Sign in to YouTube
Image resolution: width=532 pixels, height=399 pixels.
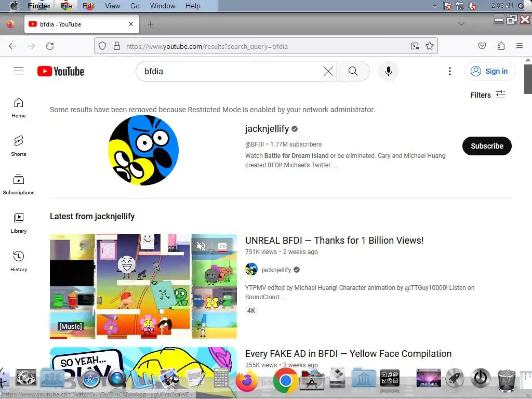[x=489, y=71]
